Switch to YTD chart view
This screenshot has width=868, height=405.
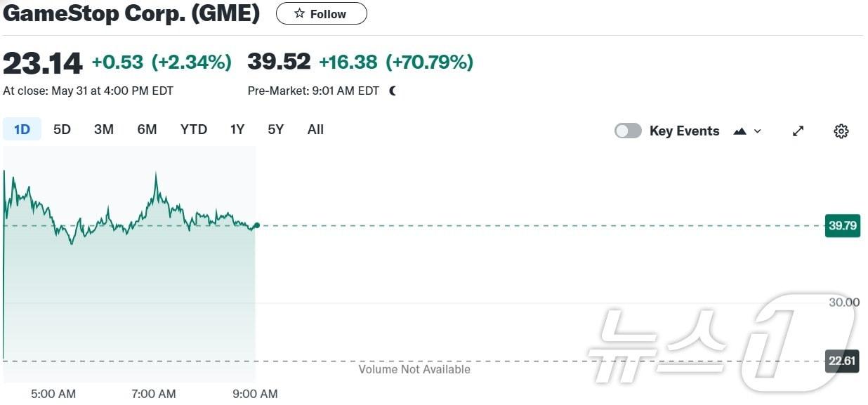coord(193,129)
